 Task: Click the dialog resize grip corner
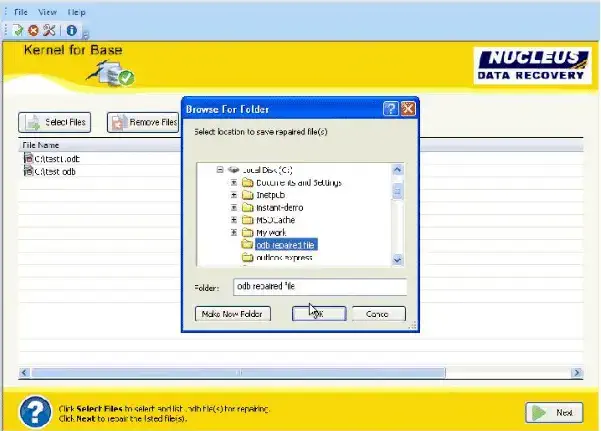[x=412, y=326]
